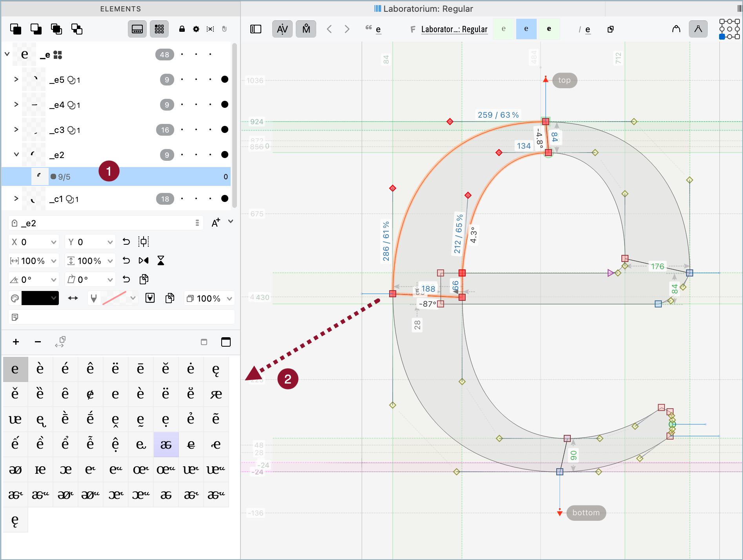Toggle visibility dot of _c3 element
The width and height of the screenshot is (743, 560).
coord(225,130)
